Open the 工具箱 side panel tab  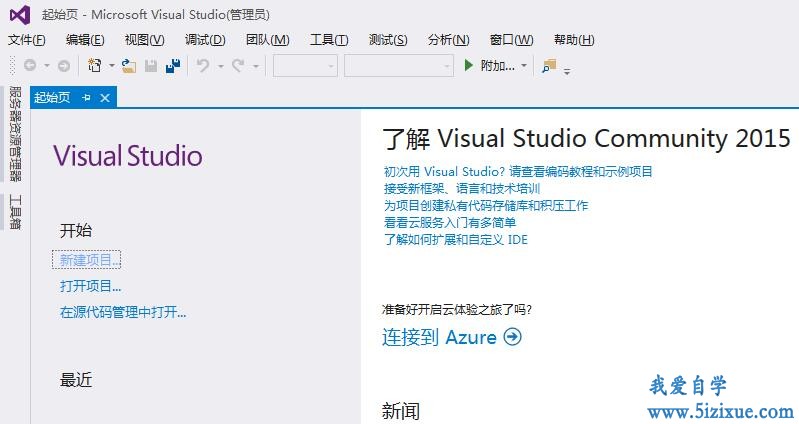pos(15,211)
